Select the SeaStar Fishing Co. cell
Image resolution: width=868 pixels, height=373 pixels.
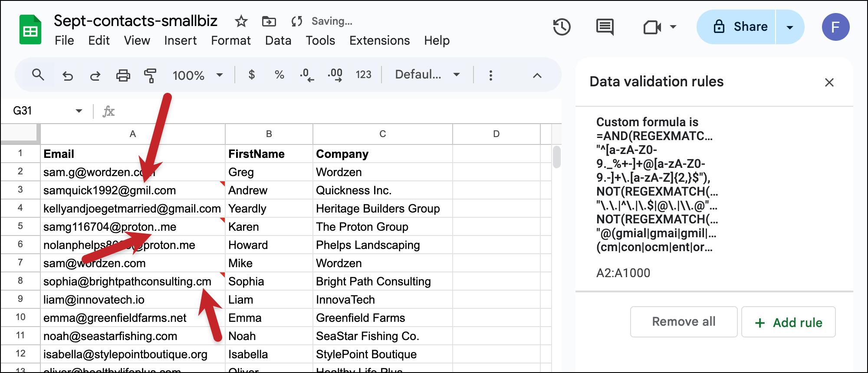tap(383, 336)
